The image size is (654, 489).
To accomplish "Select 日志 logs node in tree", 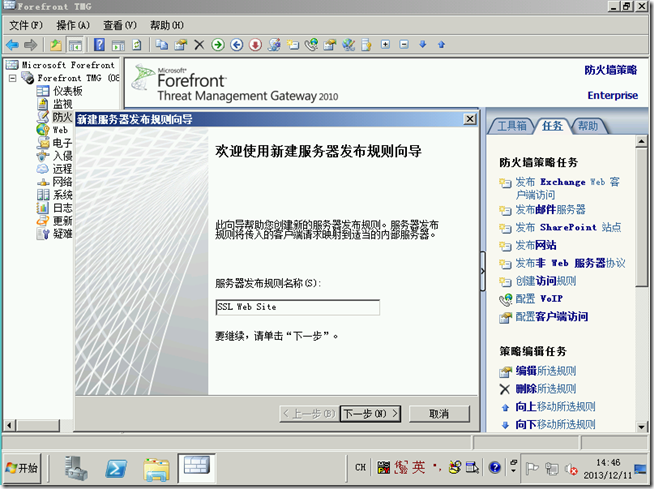I will [x=54, y=207].
